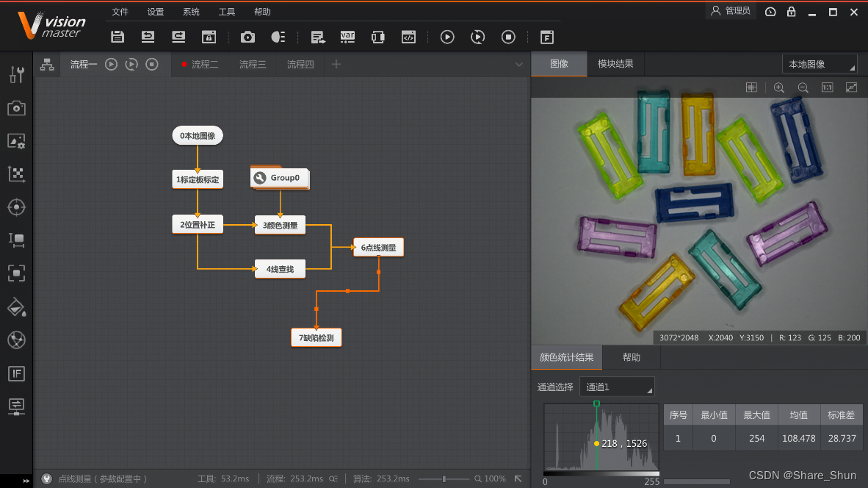Viewport: 868px width, 488px height.
Task: Open the Group0 module group
Action: point(280,178)
